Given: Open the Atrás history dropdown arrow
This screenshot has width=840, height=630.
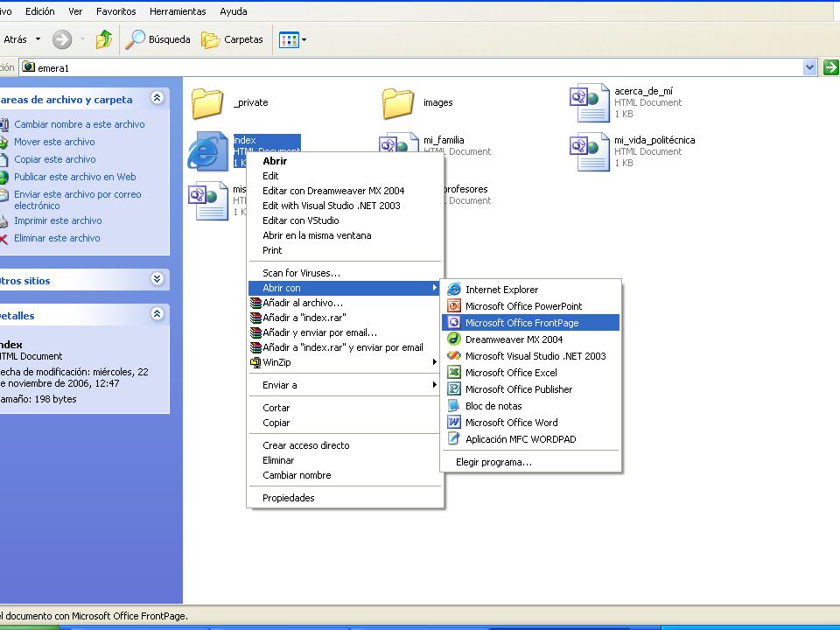Looking at the screenshot, I should pyautogui.click(x=38, y=39).
